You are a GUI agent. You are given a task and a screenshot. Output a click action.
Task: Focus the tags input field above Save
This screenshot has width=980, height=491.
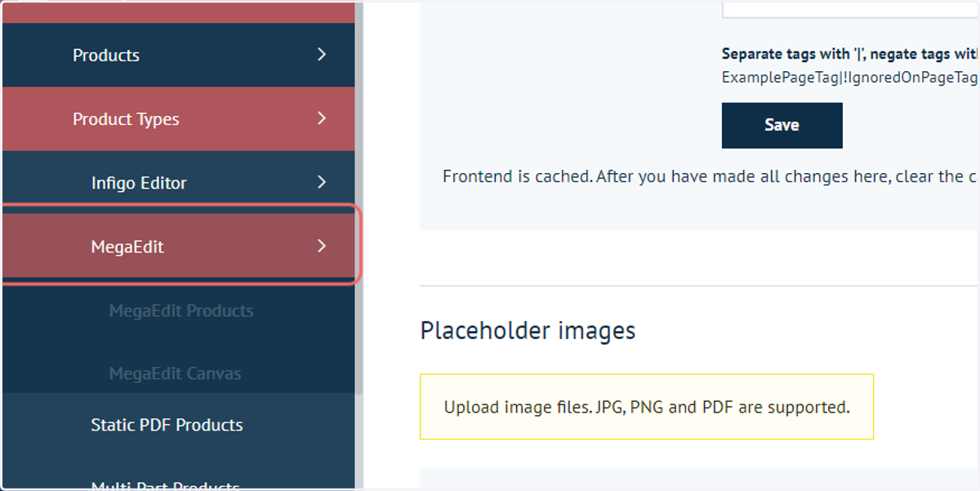pos(850,9)
